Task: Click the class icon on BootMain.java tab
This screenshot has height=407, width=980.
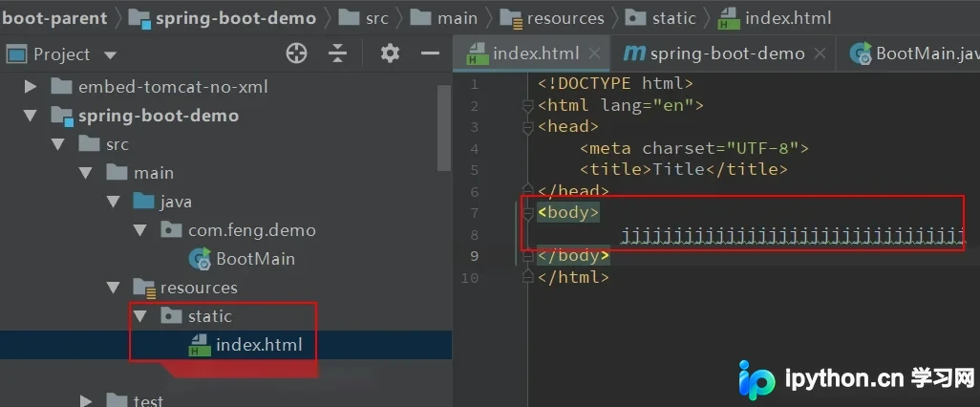Action: [x=862, y=54]
